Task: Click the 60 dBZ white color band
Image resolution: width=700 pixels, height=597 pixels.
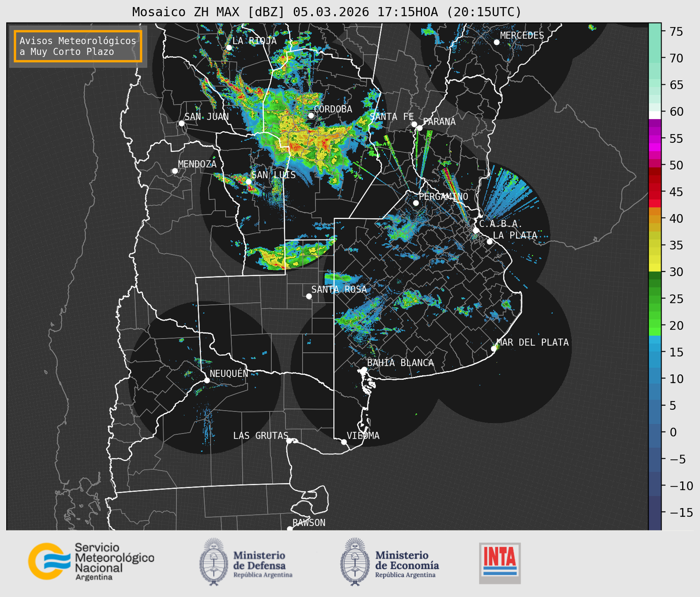Action: pyautogui.click(x=654, y=115)
